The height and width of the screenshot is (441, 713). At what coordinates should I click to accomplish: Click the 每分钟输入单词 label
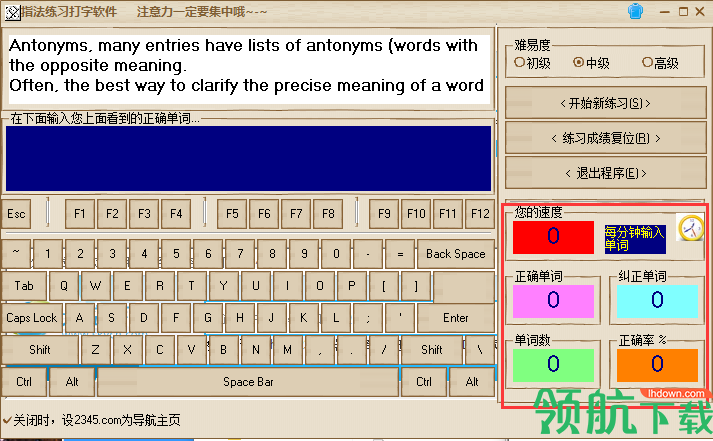point(635,239)
